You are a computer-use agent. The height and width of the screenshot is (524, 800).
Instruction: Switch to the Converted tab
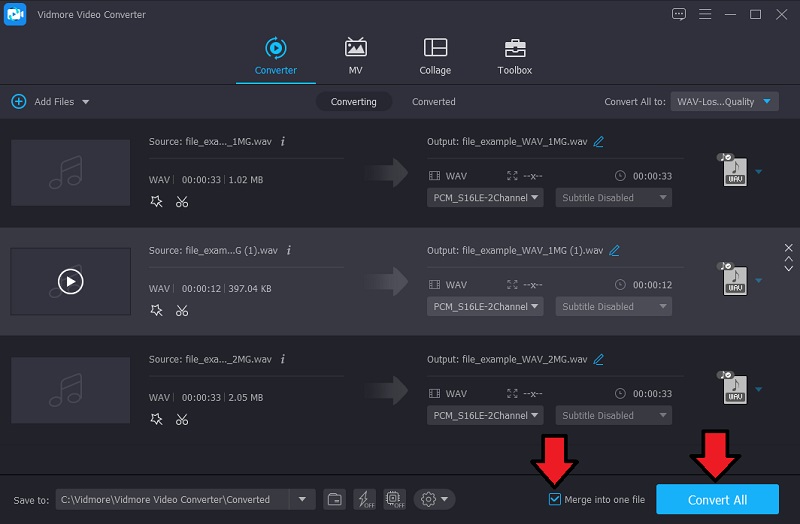433,102
